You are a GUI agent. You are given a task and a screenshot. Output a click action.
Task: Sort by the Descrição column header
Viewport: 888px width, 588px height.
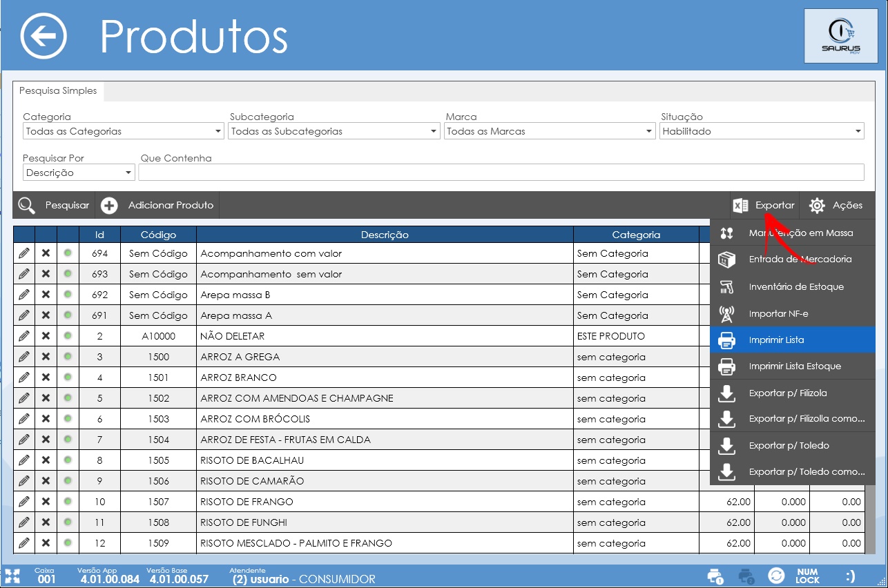(385, 235)
